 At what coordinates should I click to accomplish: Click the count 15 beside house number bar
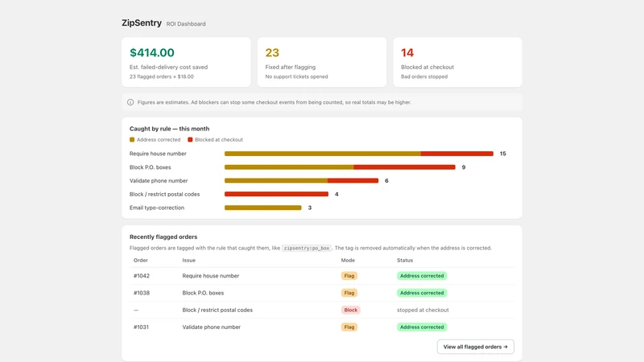click(x=502, y=154)
